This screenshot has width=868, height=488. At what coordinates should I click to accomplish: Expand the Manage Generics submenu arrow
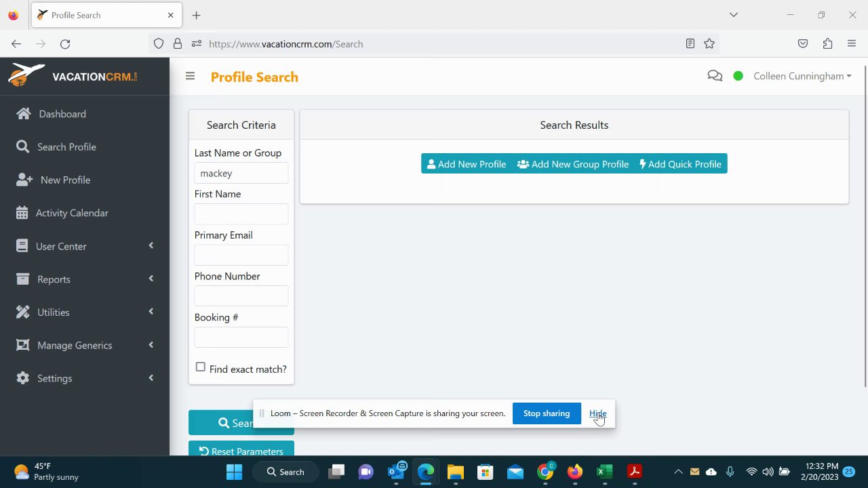click(151, 344)
